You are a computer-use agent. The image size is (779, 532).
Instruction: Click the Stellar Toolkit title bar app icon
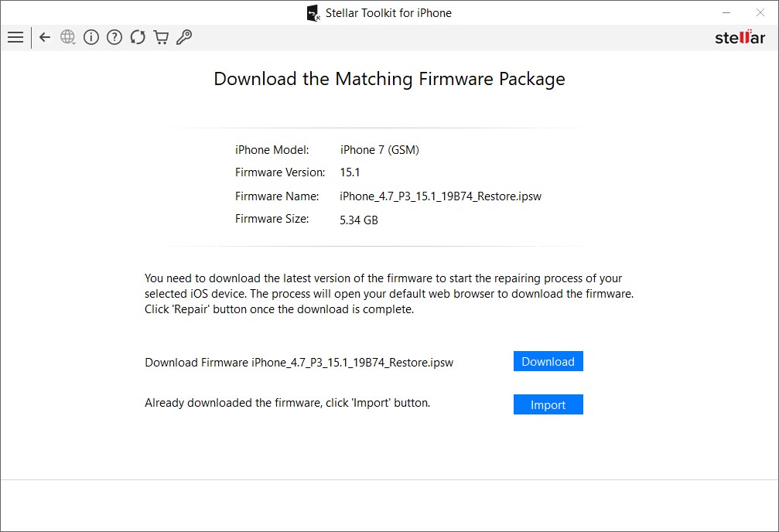(x=313, y=13)
